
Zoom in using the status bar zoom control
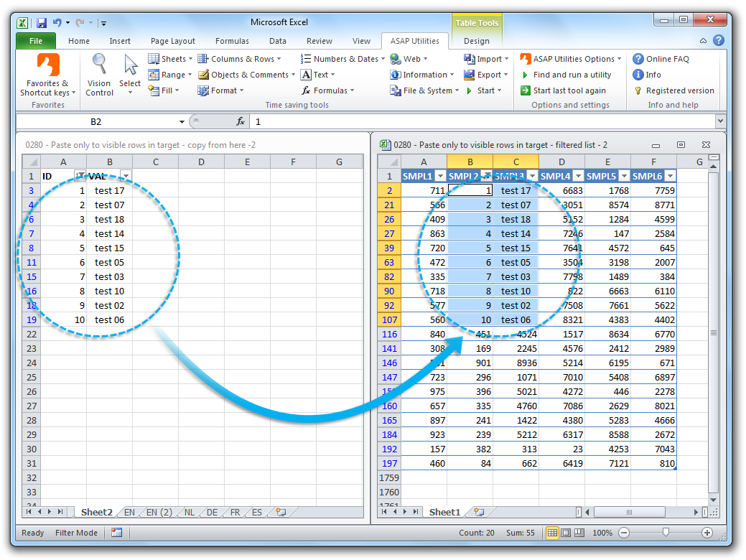tap(707, 533)
